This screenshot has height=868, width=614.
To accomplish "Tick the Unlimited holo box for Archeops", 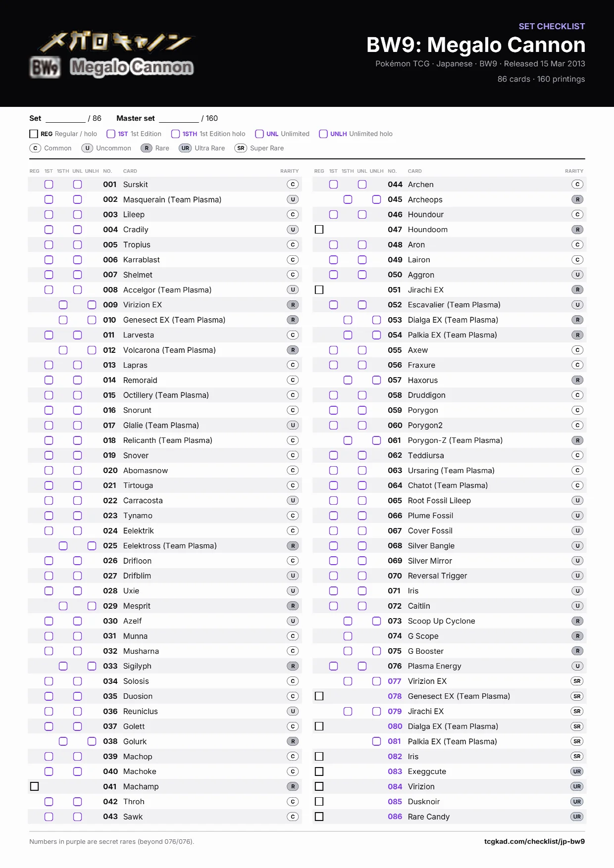I will click(376, 199).
